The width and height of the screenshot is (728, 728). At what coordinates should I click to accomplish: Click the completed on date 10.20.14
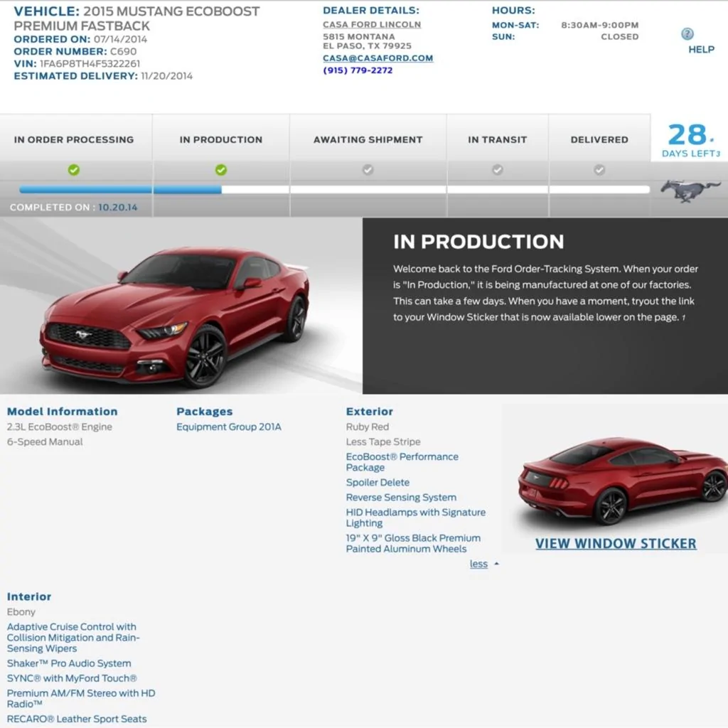pos(117,208)
